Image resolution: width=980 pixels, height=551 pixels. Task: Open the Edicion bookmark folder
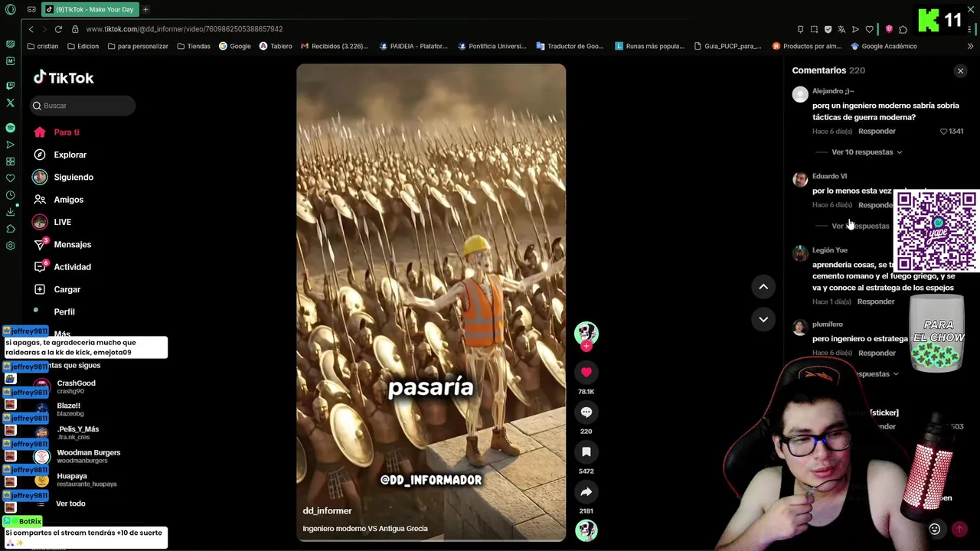click(x=83, y=46)
